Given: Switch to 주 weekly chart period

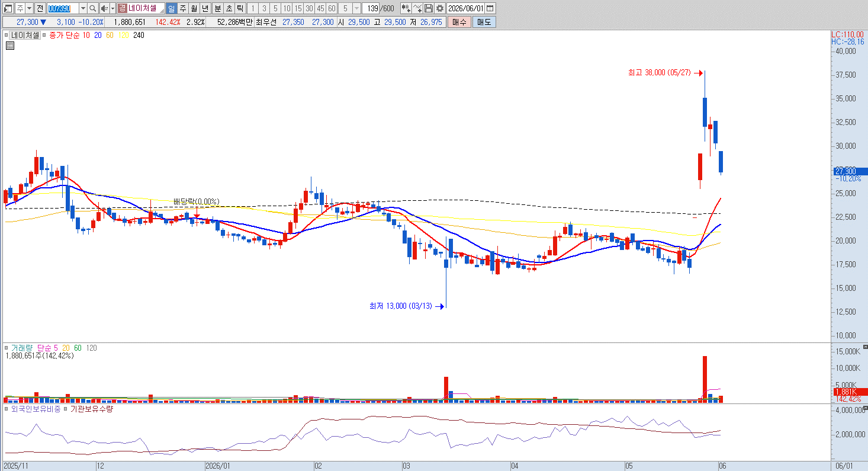Looking at the screenshot, I should coord(182,8).
